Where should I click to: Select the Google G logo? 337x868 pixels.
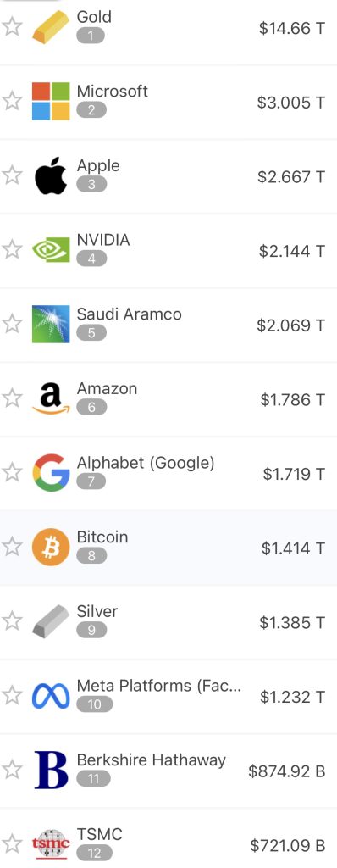click(51, 473)
